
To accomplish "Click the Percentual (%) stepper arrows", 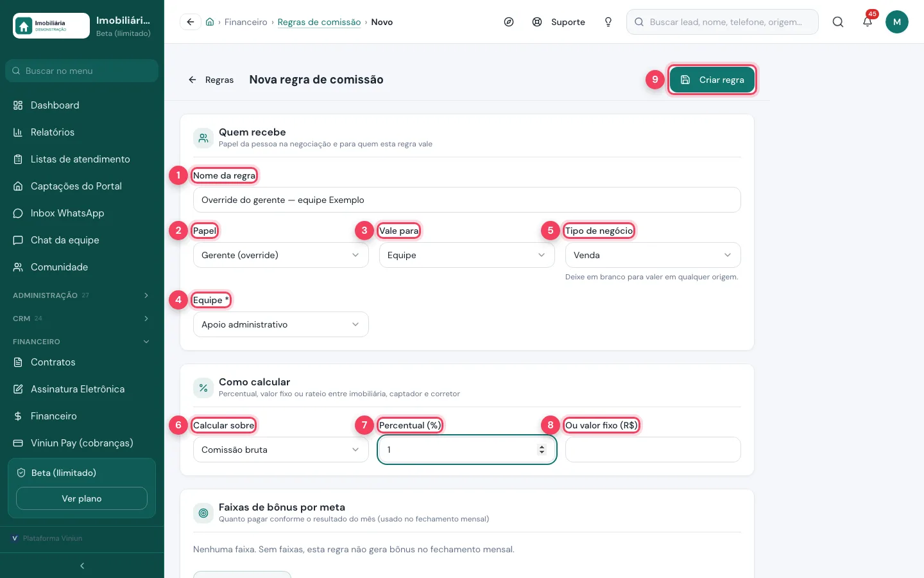I will point(542,450).
